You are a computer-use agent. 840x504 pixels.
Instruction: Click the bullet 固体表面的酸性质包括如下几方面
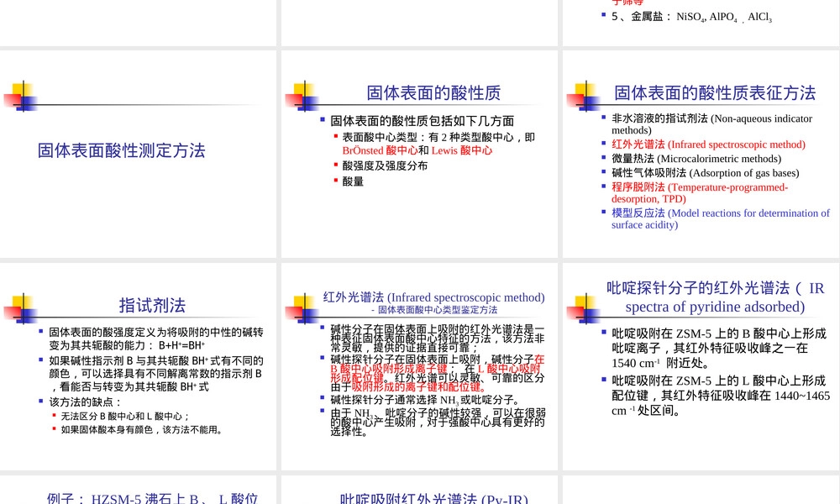point(423,121)
